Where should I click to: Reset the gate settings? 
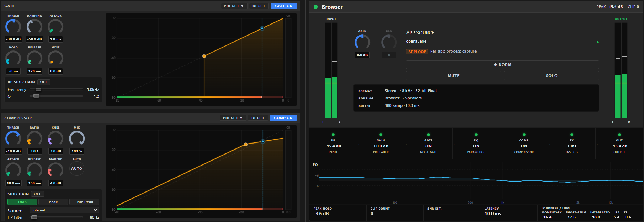259,6
